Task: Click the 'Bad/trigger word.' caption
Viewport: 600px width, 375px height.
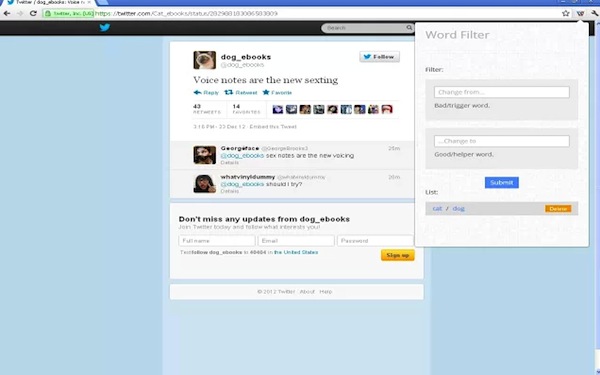Action: click(x=462, y=106)
